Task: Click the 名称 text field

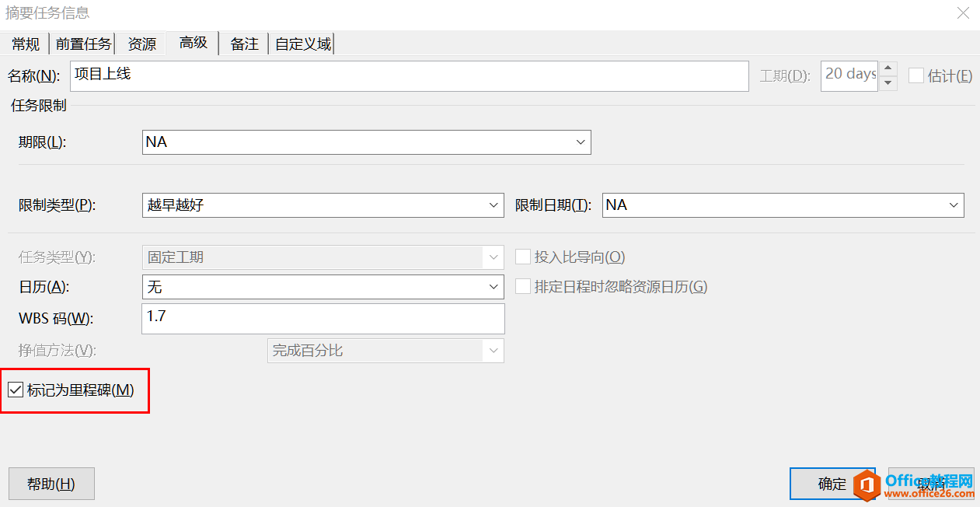Action: (409, 76)
